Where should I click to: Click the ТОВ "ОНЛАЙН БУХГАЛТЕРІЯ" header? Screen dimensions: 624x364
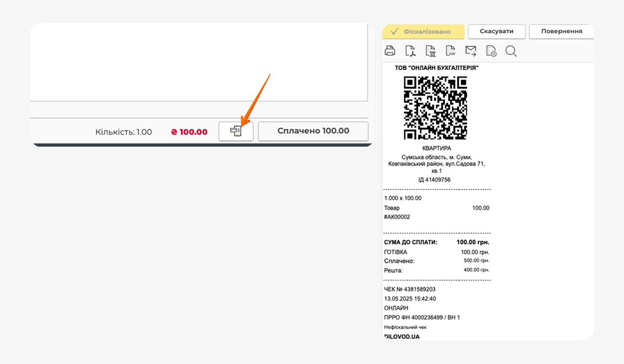pyautogui.click(x=437, y=68)
